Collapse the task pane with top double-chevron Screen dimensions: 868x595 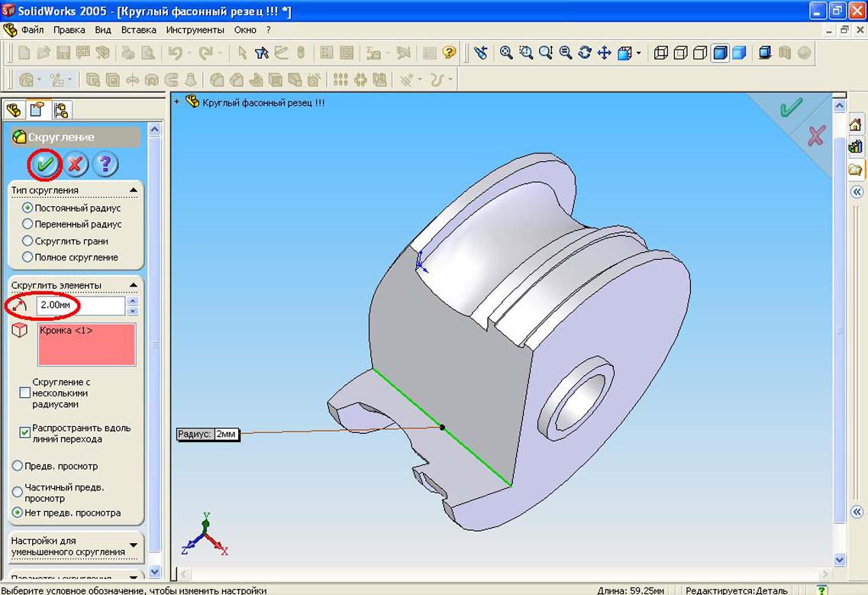tap(857, 192)
